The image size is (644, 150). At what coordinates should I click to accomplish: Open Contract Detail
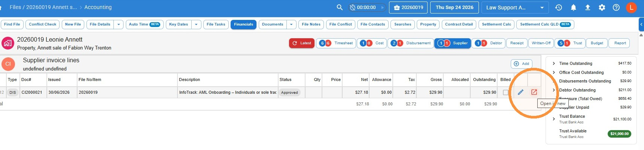(459, 24)
